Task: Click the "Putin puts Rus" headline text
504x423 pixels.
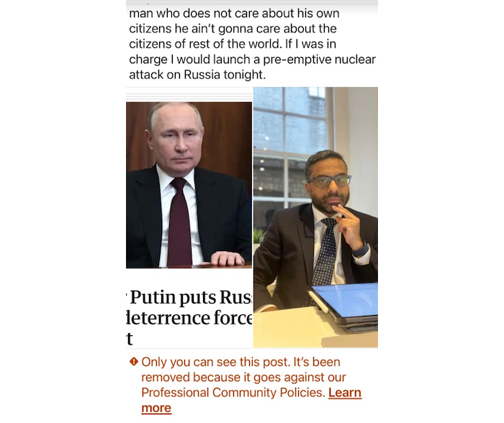Action: 191,297
